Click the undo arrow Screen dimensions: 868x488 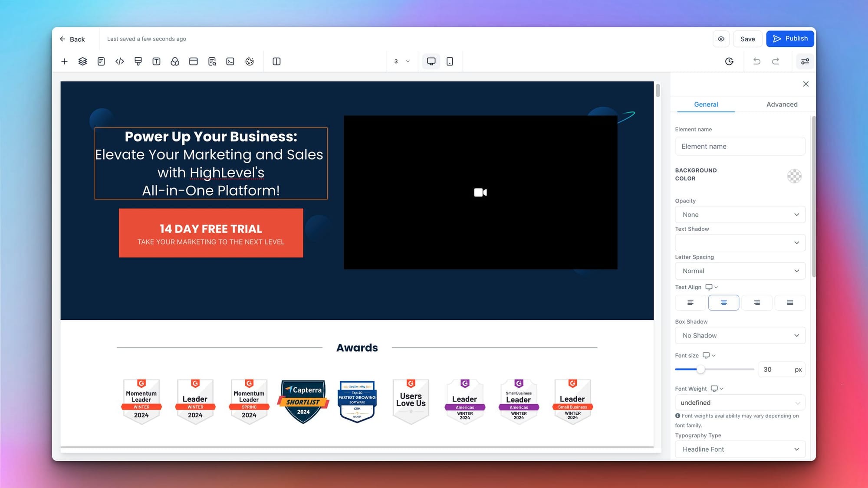coord(756,61)
